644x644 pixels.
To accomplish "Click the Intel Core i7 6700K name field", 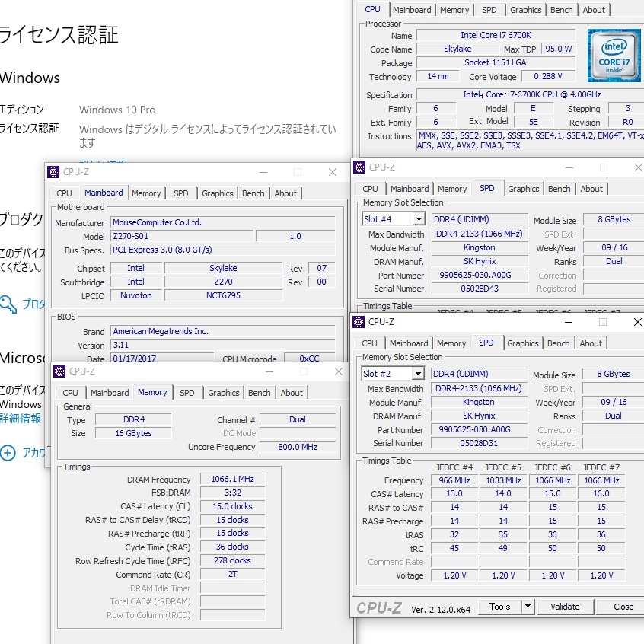I will tap(496, 35).
